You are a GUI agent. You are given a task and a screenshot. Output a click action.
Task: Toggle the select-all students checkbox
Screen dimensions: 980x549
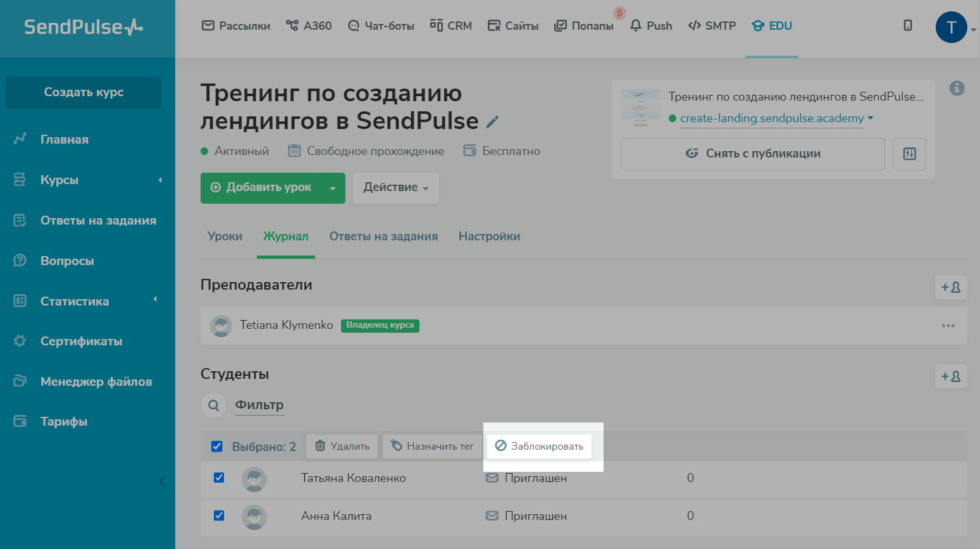tap(217, 447)
